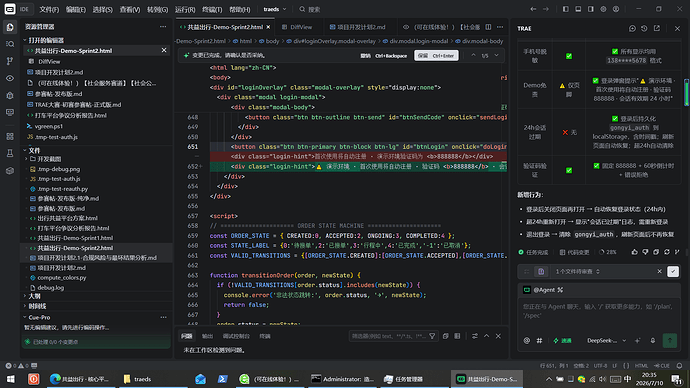The image size is (690, 388).
Task: Open the Source Control branch icon
Action: pos(10,61)
